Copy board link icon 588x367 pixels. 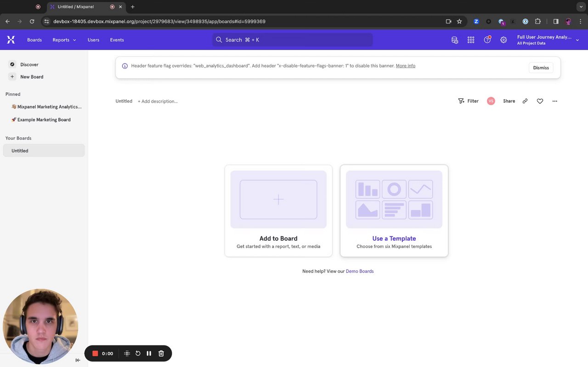tap(525, 101)
